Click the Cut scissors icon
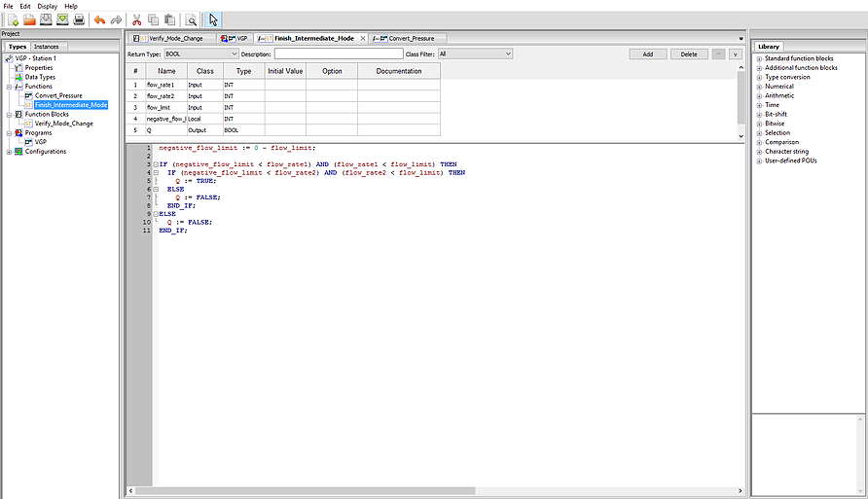This screenshot has width=868, height=499. click(136, 19)
